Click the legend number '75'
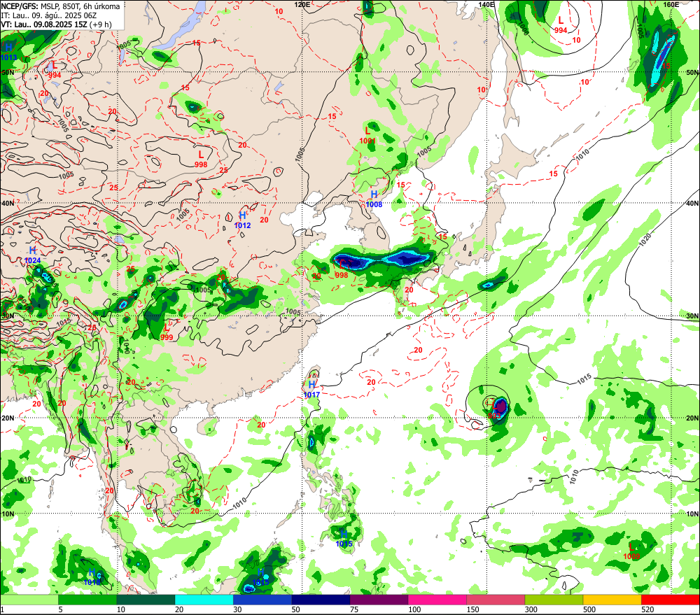Image resolution: width=700 pixels, height=615 pixels. (x=354, y=609)
